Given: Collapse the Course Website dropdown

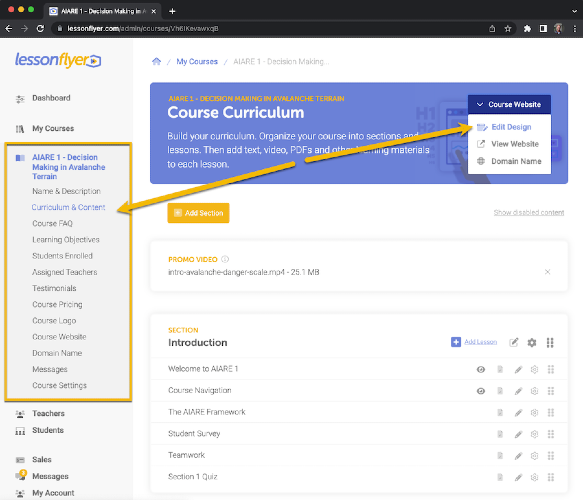Looking at the screenshot, I should pos(509,104).
